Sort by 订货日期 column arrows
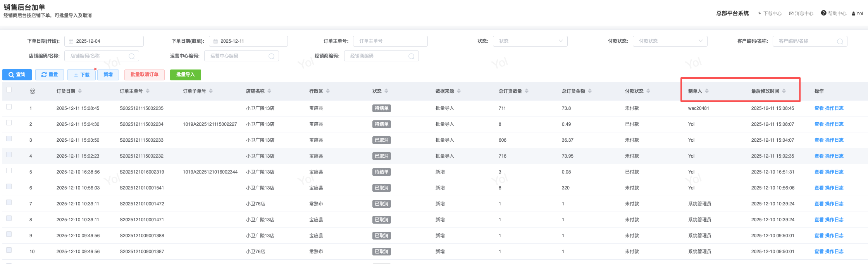This screenshot has width=868, height=264. click(80, 91)
